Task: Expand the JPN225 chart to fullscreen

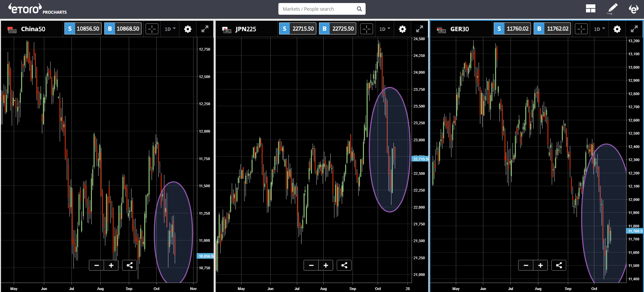Action: tap(420, 29)
